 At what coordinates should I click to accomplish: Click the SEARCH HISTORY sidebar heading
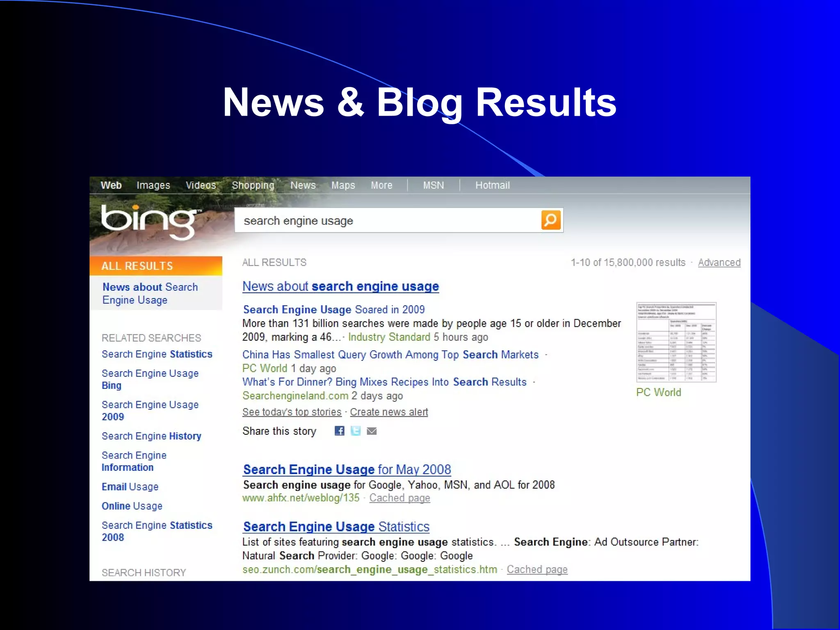144,573
